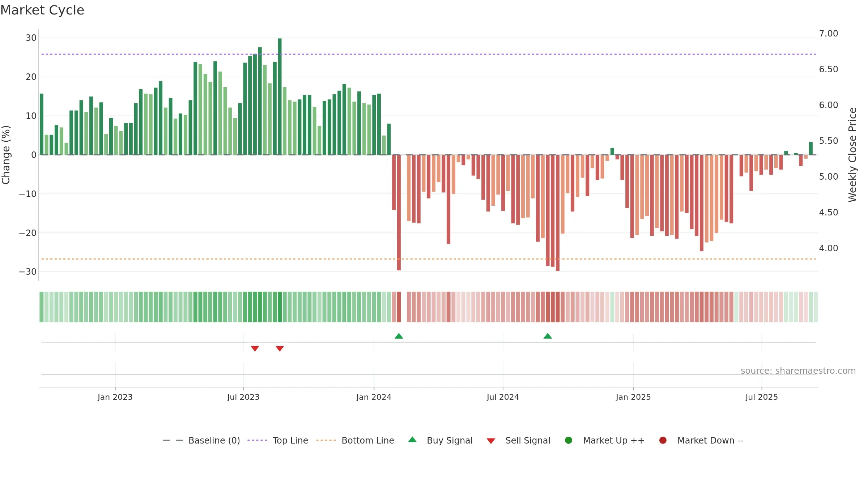Click the Jan 2023 axis label
Image resolution: width=868 pixels, height=488 pixels.
click(115, 397)
